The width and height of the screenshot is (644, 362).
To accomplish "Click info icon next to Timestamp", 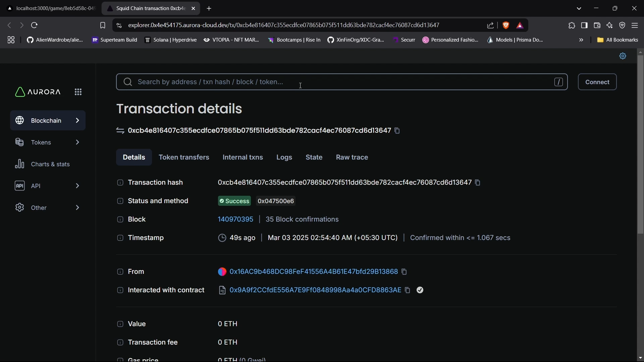I will point(120,238).
